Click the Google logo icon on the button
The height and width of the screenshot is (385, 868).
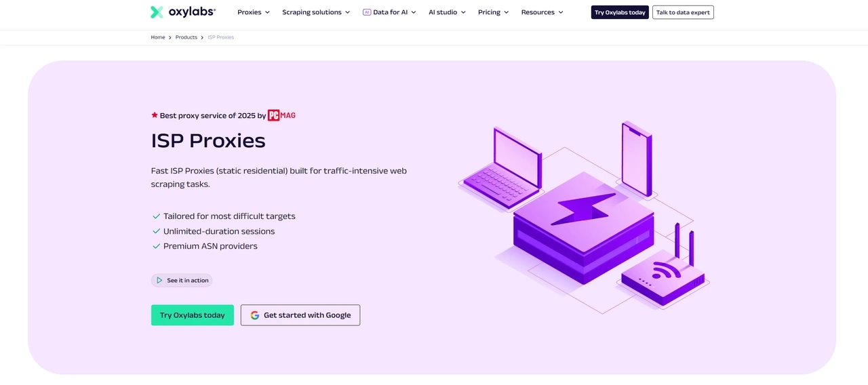click(x=255, y=315)
